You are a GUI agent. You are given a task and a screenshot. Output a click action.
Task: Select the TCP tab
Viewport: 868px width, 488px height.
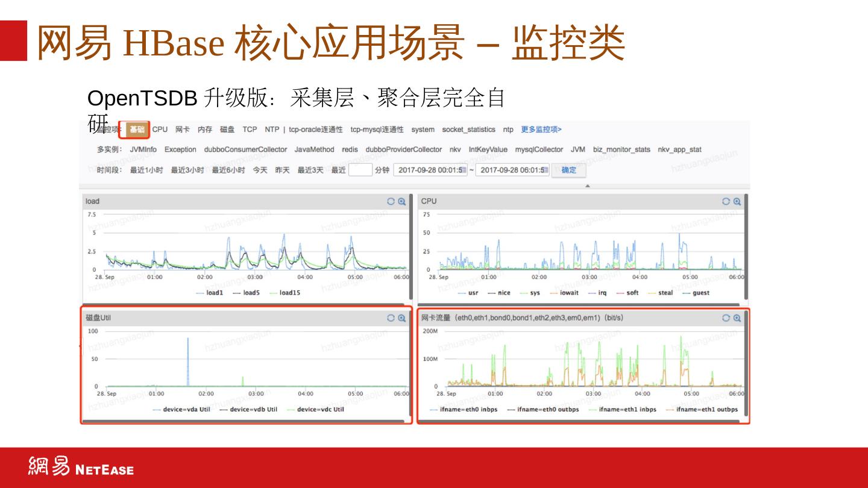(250, 130)
